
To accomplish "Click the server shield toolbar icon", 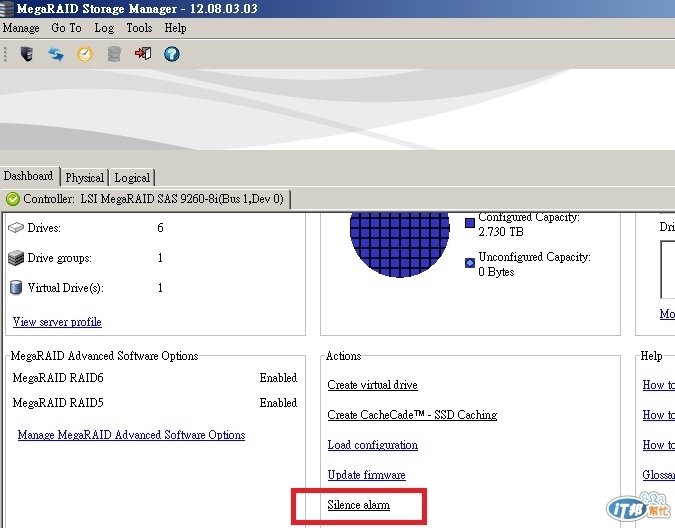I will [x=27, y=54].
